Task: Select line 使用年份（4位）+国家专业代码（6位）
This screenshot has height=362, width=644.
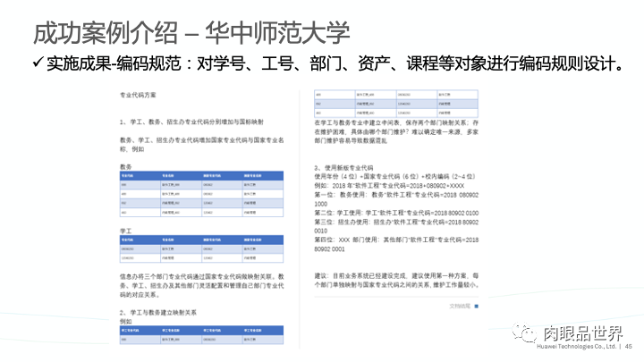Action: point(394,176)
